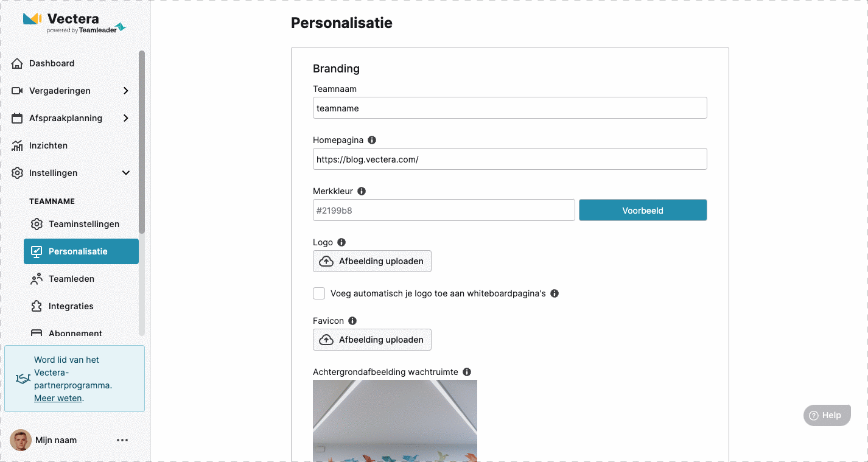Follow the Meer weten partner program link

tap(58, 398)
